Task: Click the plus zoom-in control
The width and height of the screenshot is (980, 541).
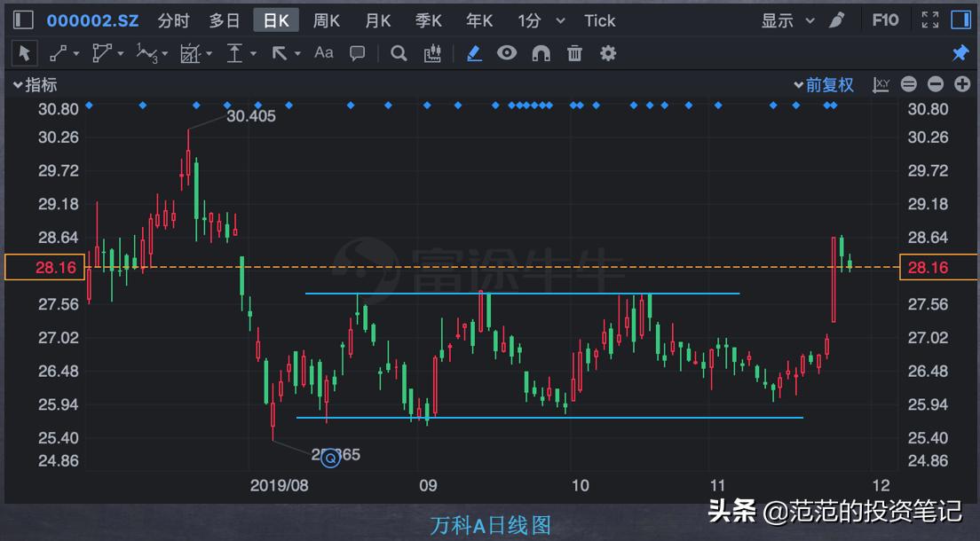Action: click(962, 84)
